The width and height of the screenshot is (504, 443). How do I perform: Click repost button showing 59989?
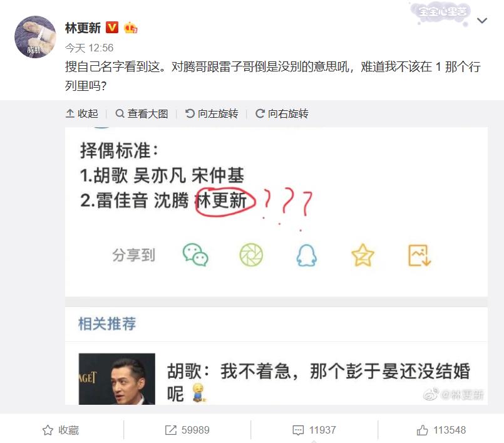tap(187, 430)
